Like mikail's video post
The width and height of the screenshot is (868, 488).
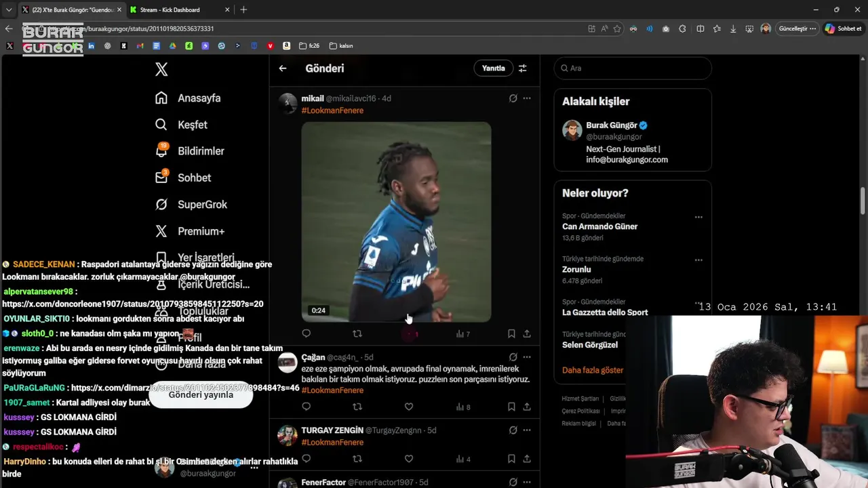pyautogui.click(x=409, y=333)
